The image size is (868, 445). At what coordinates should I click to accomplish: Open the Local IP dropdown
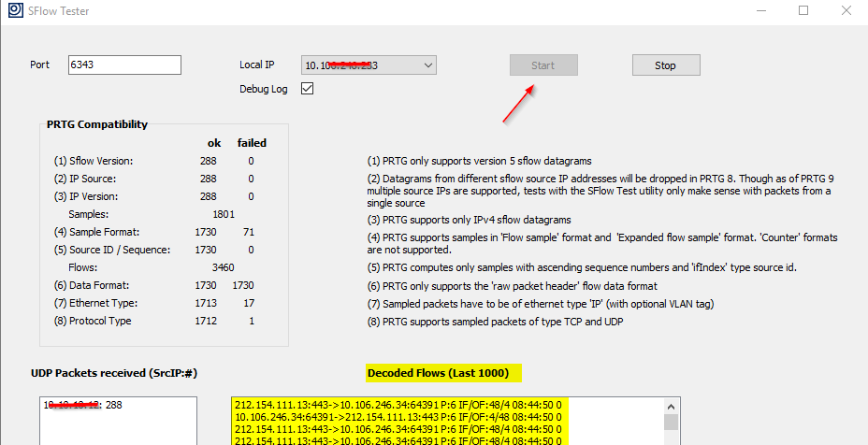coord(369,65)
